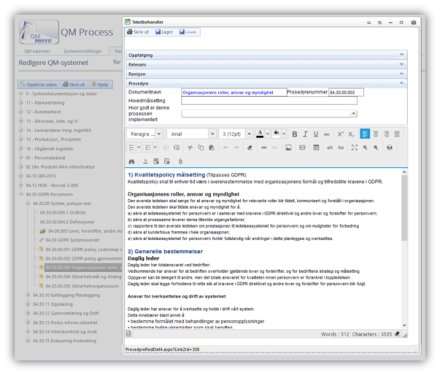
Task: Click the Skriv ut button in Tekstbehandler
Action: [138, 32]
